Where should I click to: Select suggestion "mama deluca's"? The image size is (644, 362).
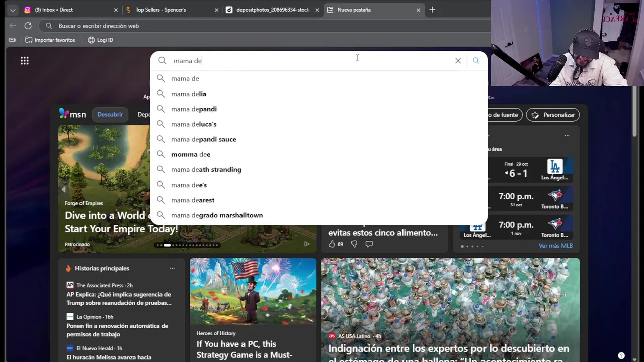click(x=319, y=124)
